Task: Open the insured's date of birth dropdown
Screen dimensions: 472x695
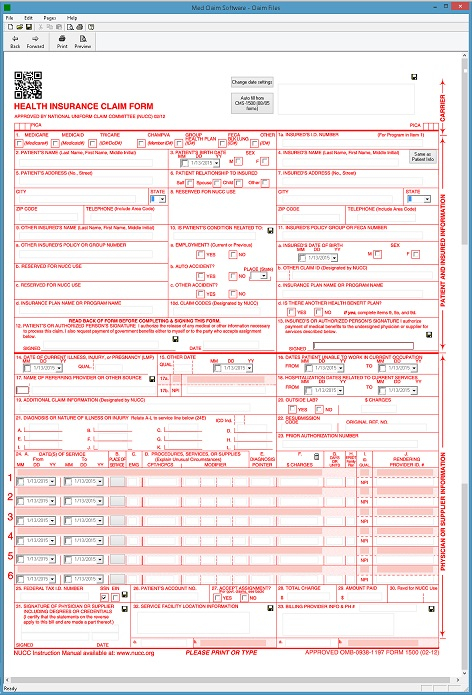Action: pos(334,258)
